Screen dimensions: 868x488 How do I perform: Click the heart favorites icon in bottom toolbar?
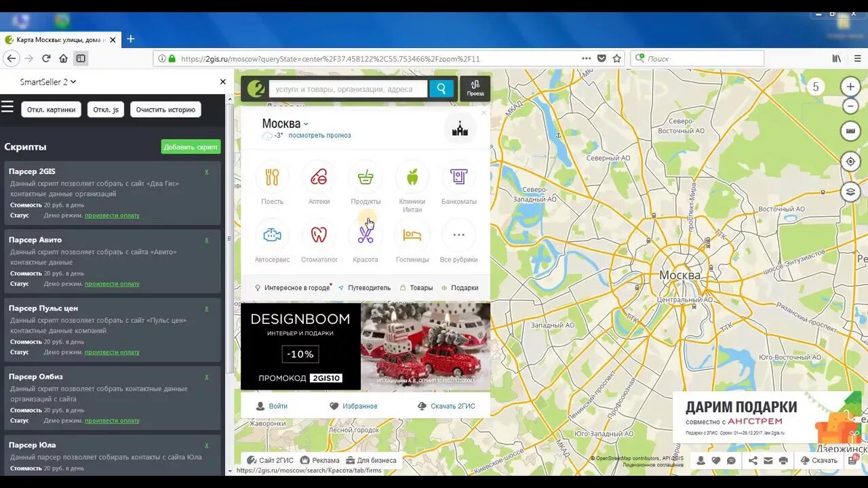pos(716,460)
